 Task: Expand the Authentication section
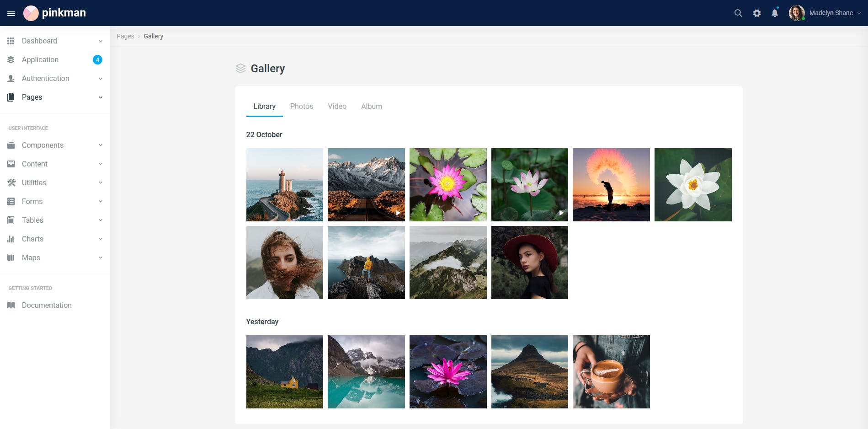coord(55,78)
